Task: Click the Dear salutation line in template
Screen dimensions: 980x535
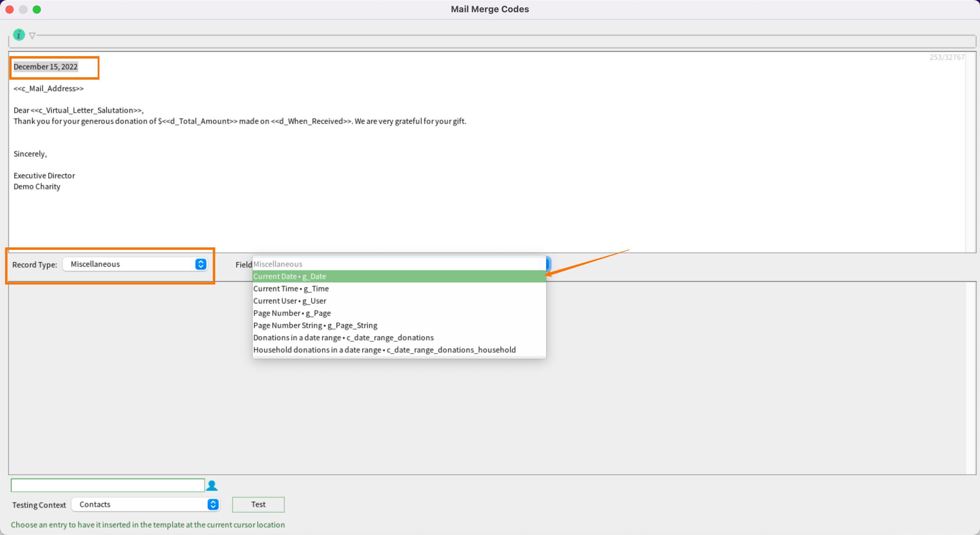Action: pos(78,110)
